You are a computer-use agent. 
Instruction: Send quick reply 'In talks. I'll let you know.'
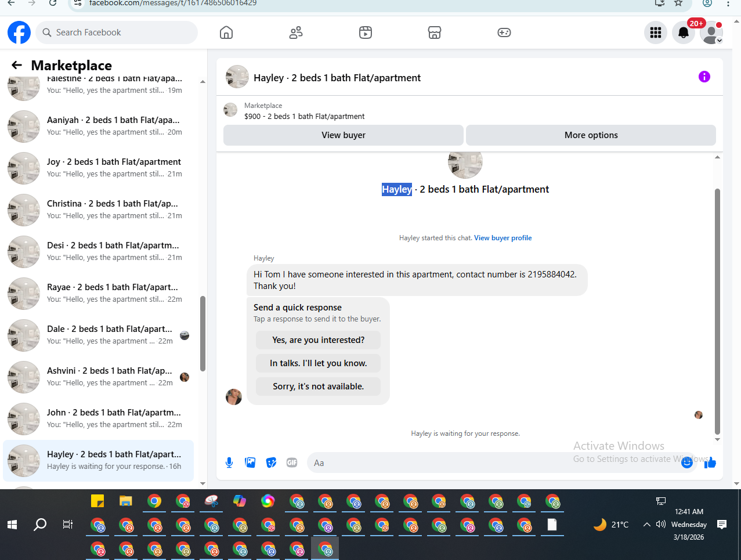click(x=319, y=363)
